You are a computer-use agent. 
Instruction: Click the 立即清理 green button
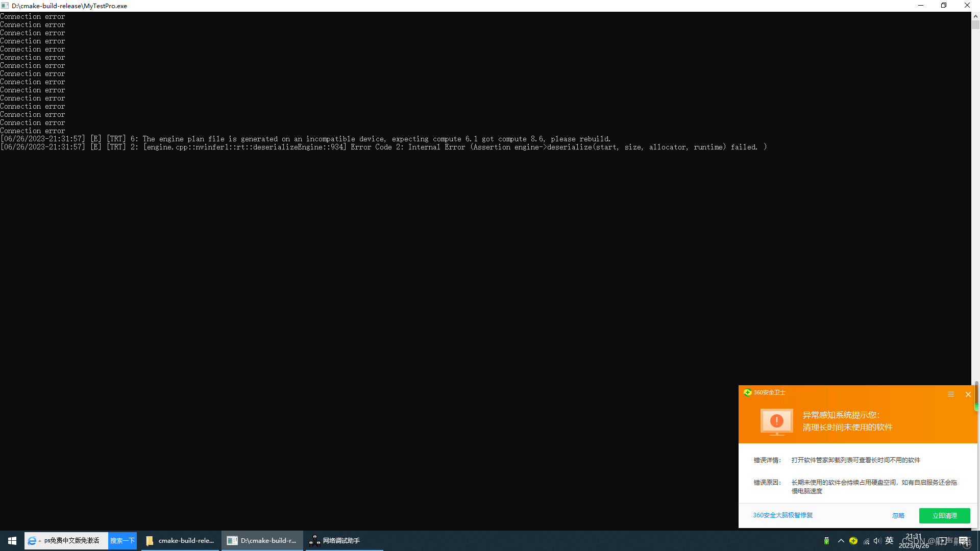(944, 516)
